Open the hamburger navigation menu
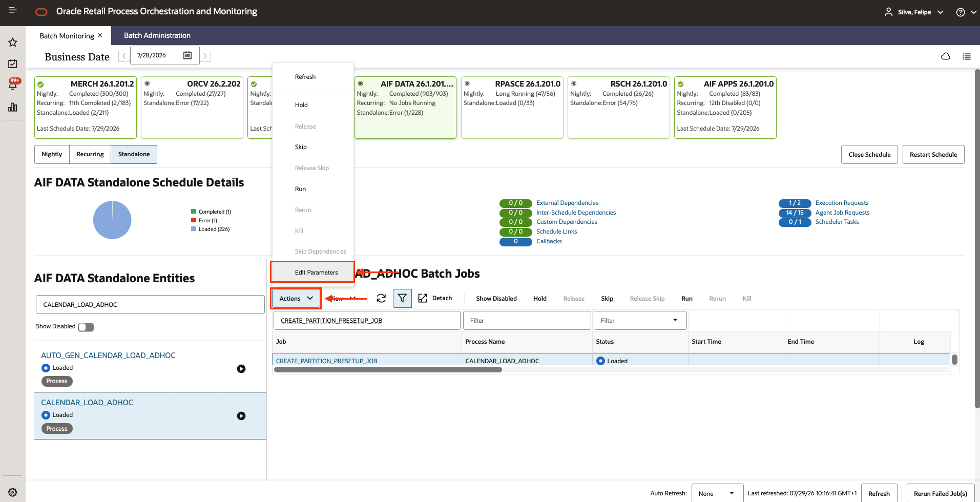 coord(13,10)
